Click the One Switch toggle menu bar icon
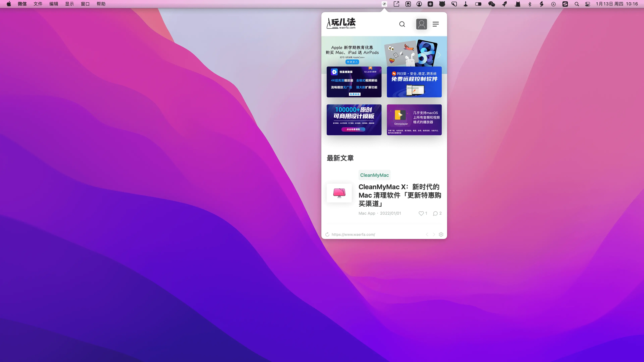 pyautogui.click(x=478, y=4)
